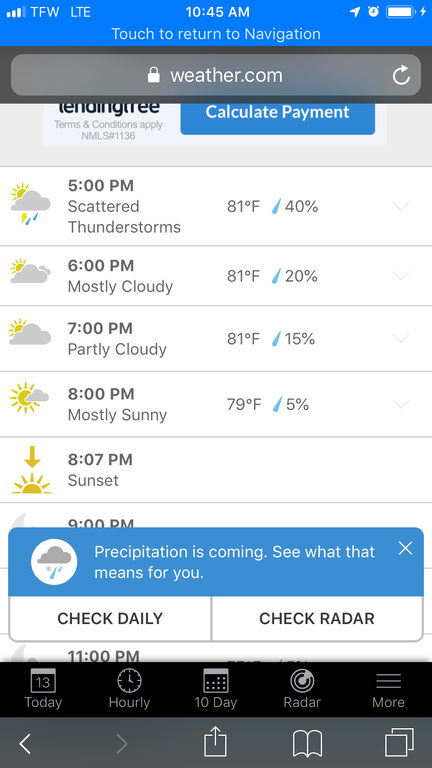Expand the 5:00 PM forecast details
Screen dimensions: 432x768
(x=401, y=206)
